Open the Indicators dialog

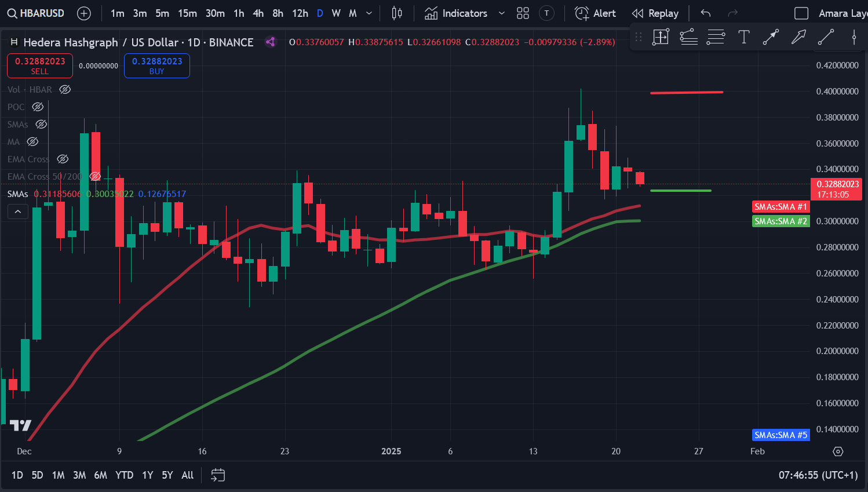coord(456,13)
